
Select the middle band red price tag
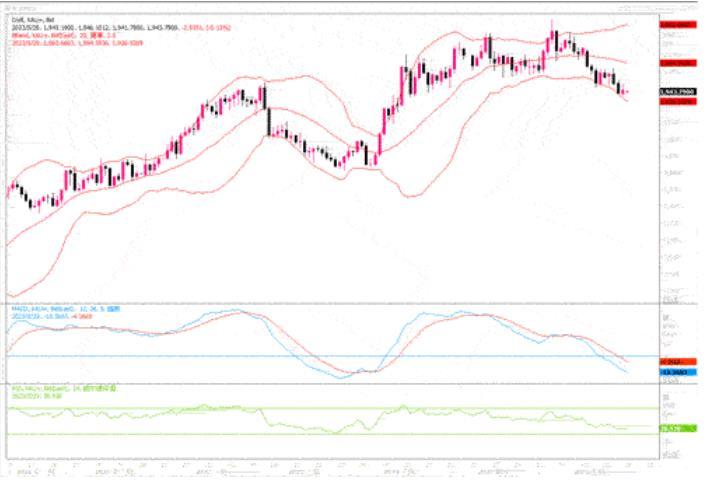[677, 62]
